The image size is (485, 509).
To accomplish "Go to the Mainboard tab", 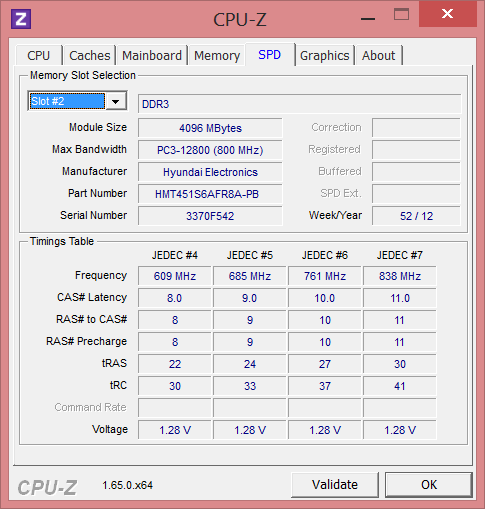I will (152, 55).
